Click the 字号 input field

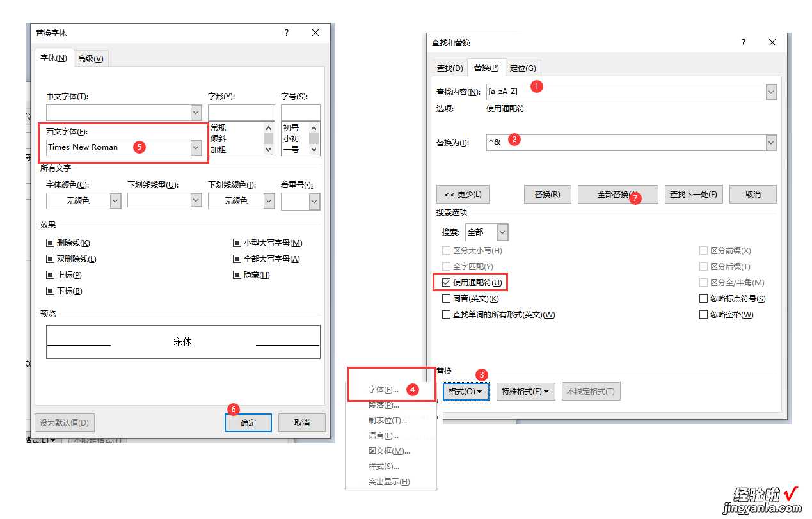(x=300, y=113)
